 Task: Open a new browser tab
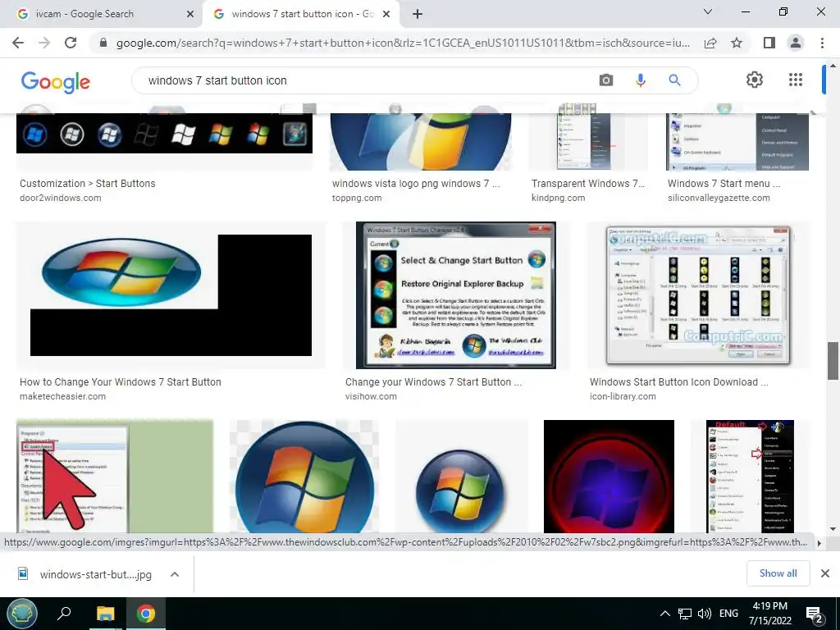pos(418,14)
